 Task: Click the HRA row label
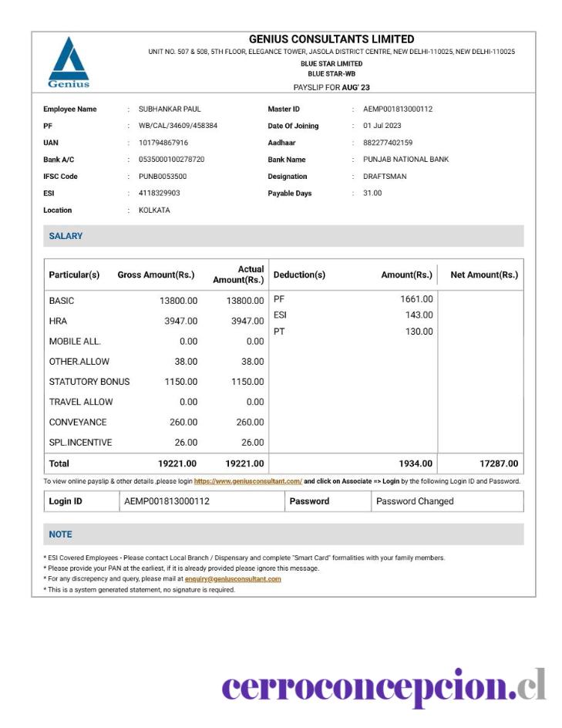[x=58, y=322]
